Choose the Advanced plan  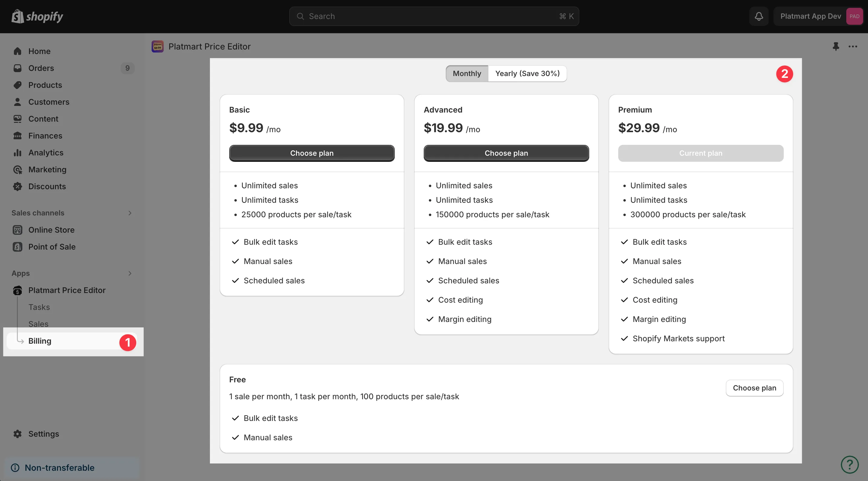tap(506, 153)
